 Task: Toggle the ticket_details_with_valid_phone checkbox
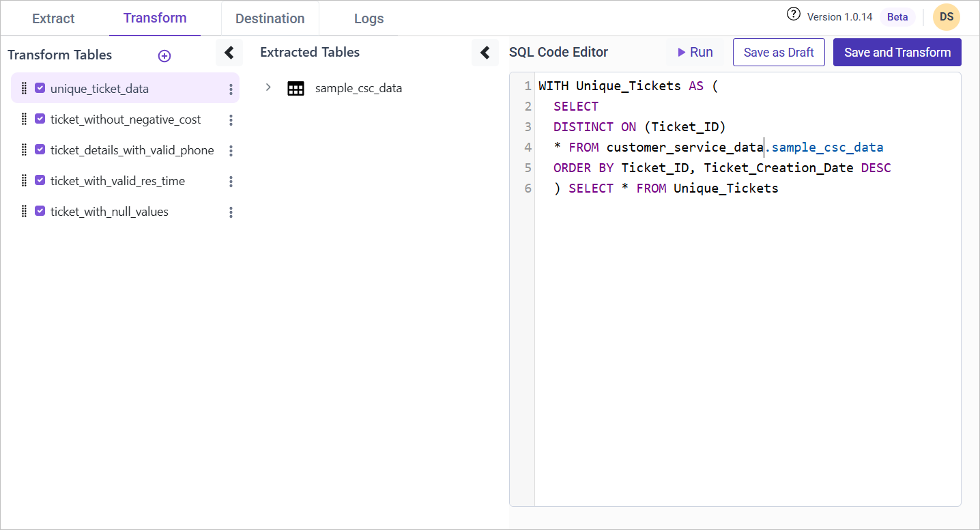coord(40,150)
